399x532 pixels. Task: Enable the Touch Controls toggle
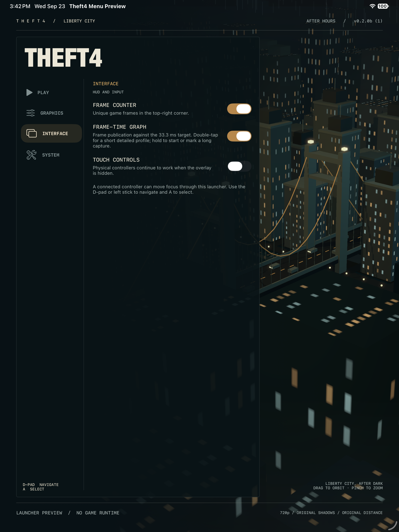tap(239, 166)
